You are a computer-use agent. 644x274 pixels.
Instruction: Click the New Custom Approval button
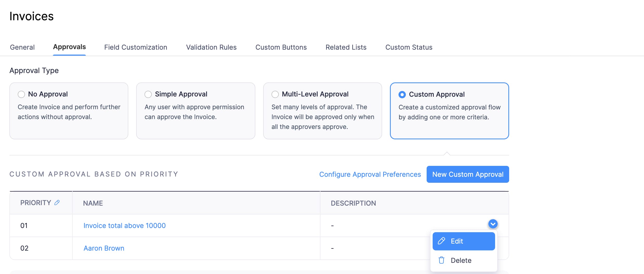pos(468,174)
